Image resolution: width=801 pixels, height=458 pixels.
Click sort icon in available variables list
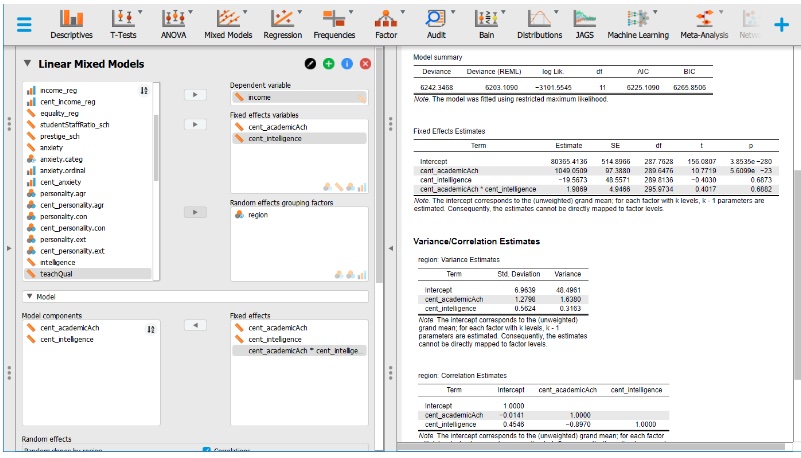144,90
